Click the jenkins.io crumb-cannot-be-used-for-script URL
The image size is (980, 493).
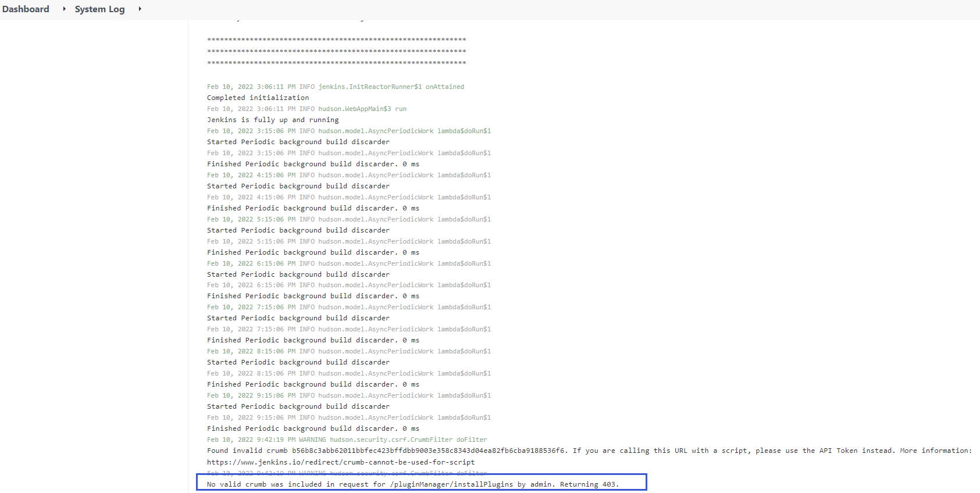[341, 462]
